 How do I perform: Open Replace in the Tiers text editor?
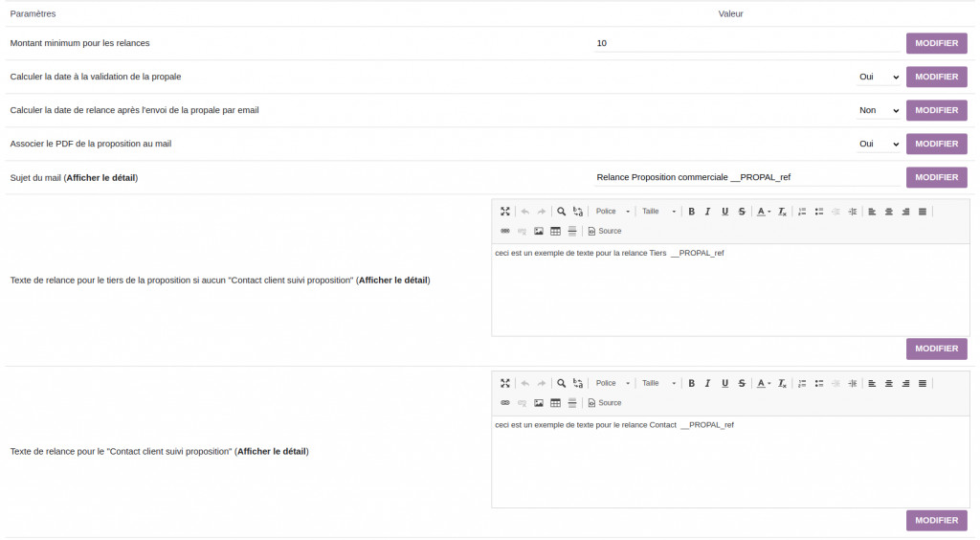(x=578, y=212)
